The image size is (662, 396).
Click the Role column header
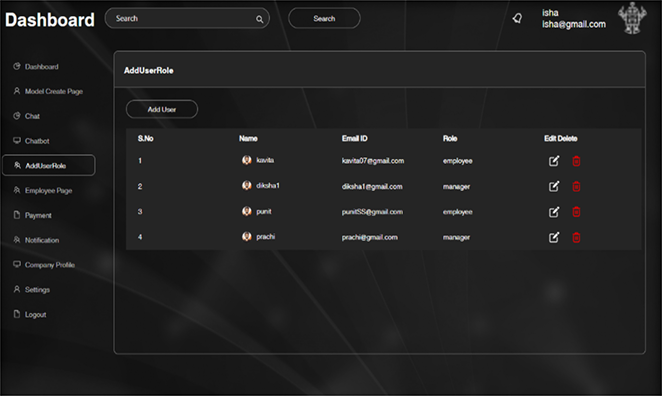coord(450,138)
